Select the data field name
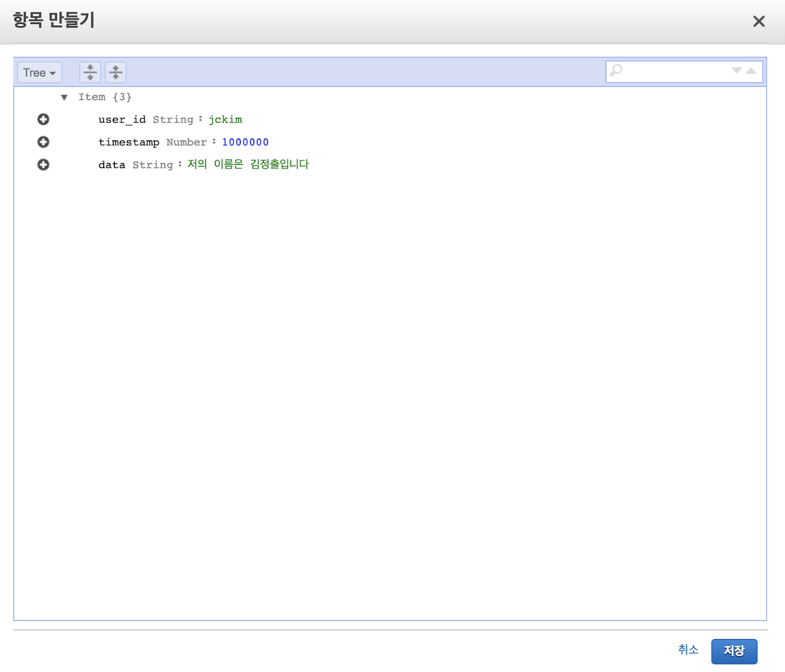Viewport: 785px width, 672px height. coord(112,165)
